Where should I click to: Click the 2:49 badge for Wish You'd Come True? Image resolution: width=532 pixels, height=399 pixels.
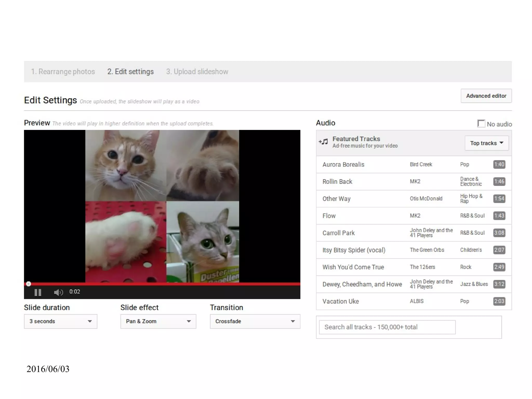click(x=499, y=267)
